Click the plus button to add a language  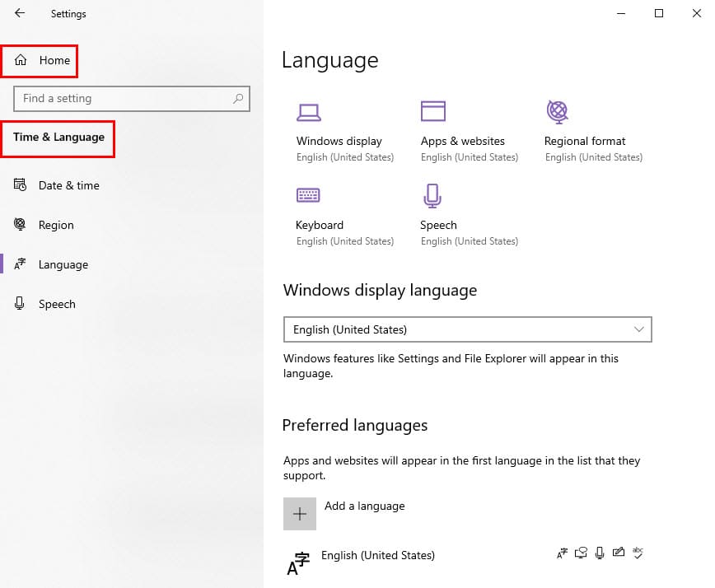click(300, 514)
